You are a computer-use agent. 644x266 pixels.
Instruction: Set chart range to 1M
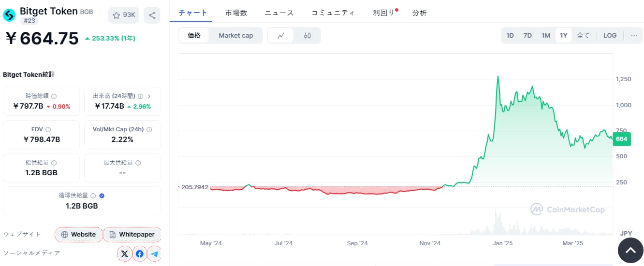[545, 35]
